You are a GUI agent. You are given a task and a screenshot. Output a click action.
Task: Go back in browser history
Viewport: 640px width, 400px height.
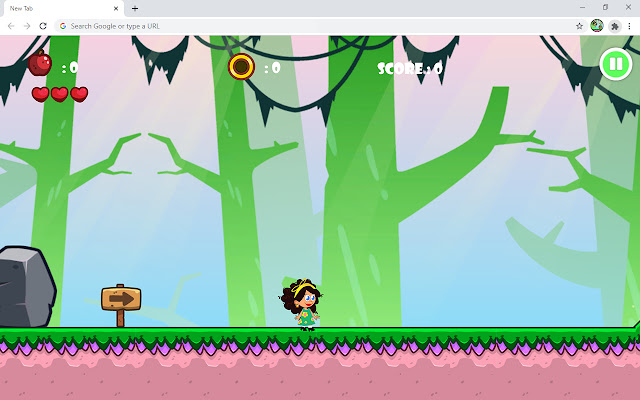coord(11,26)
